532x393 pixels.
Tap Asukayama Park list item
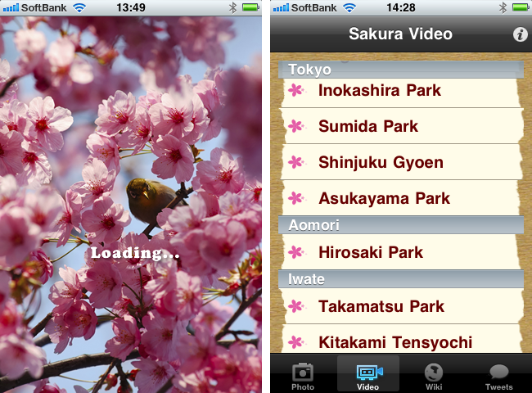coord(400,198)
